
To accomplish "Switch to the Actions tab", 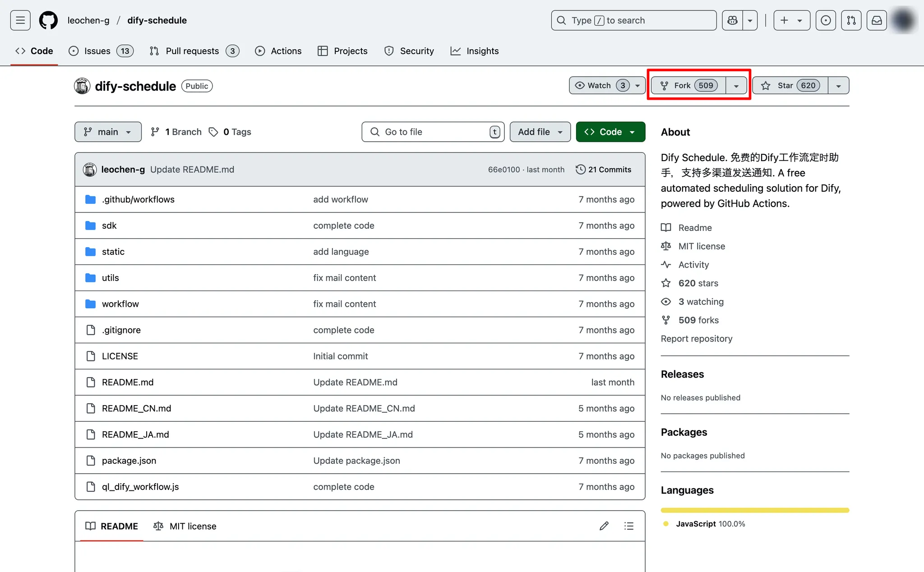I will click(x=278, y=51).
